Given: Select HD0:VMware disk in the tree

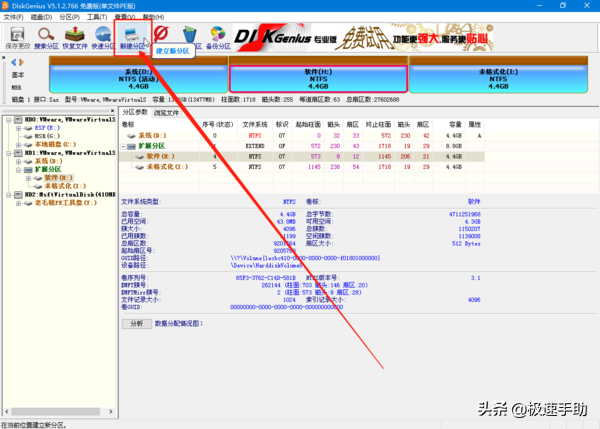Looking at the screenshot, I should (70, 120).
